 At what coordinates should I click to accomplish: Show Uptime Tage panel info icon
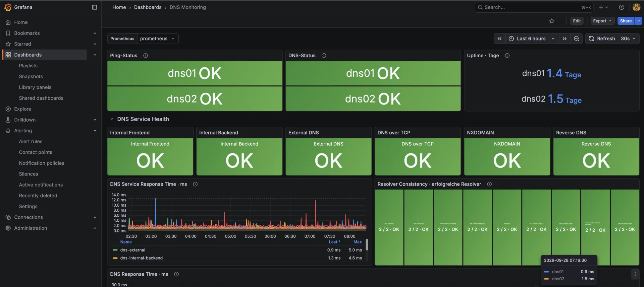[507, 56]
